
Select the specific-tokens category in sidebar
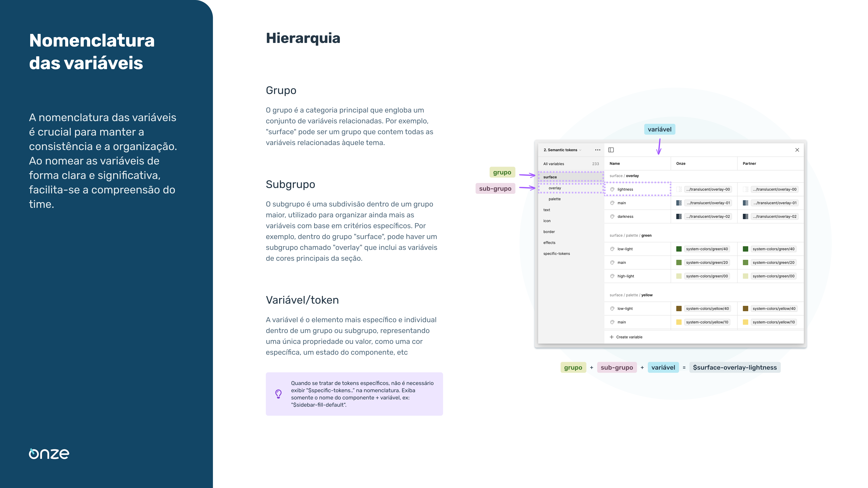coord(557,254)
